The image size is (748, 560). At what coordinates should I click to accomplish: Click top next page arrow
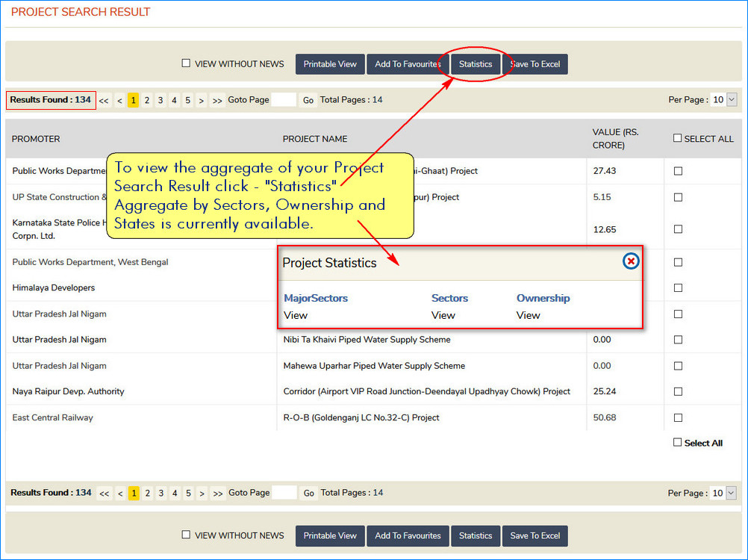201,101
